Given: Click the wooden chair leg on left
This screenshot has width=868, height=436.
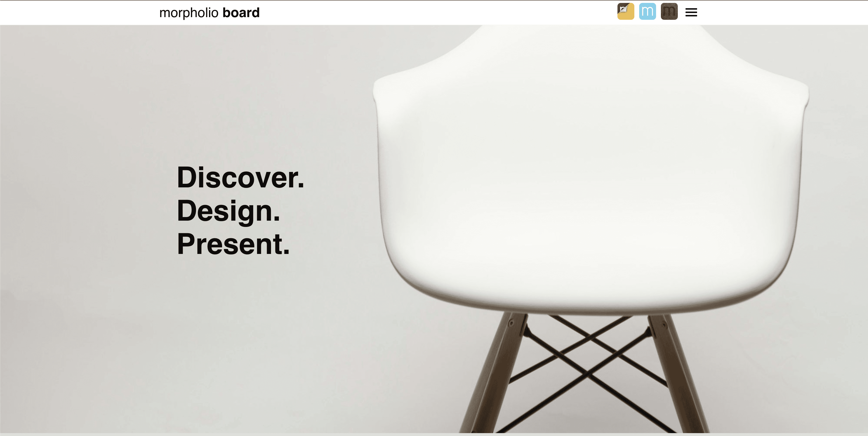Looking at the screenshot, I should point(492,374).
